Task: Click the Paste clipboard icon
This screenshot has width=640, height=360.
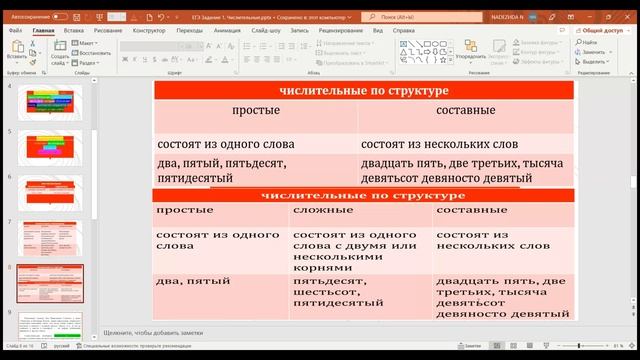Action: (17, 47)
